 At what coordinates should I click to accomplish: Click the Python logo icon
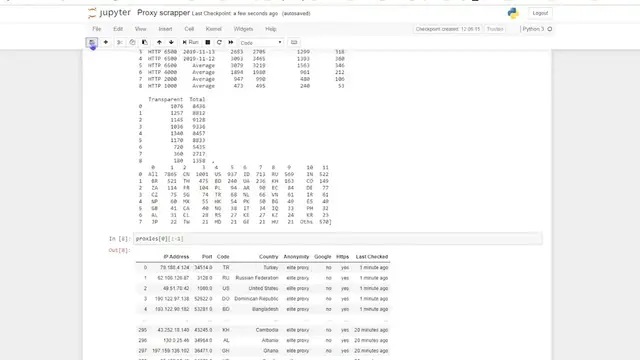click(x=513, y=13)
